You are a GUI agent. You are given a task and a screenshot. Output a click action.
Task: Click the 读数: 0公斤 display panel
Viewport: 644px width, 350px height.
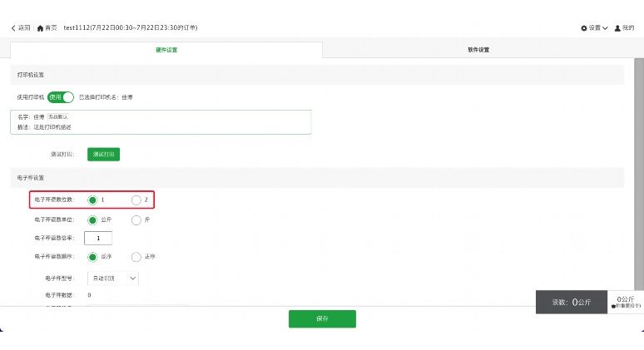[572, 302]
